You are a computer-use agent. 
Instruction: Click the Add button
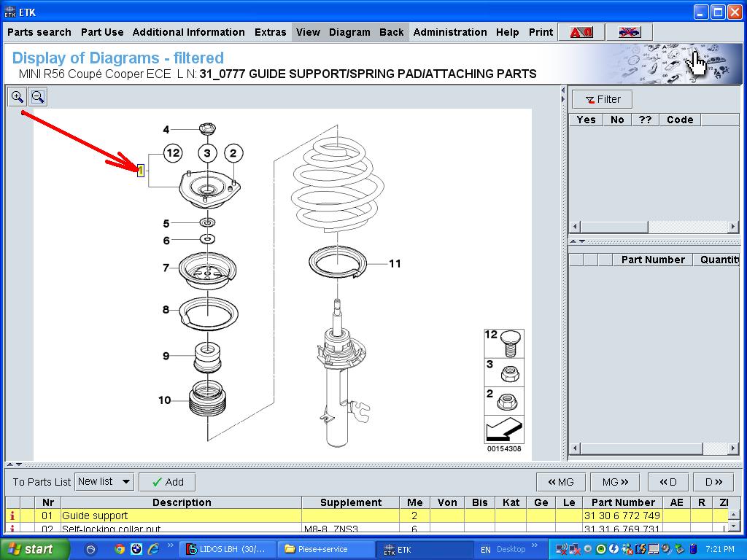(x=167, y=482)
